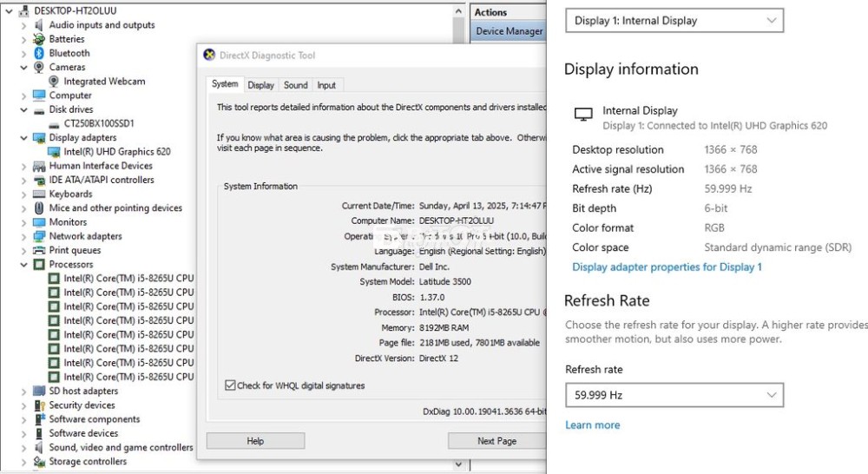Switch to the System tab in DxDiag
This screenshot has height=474, width=868.
225,84
